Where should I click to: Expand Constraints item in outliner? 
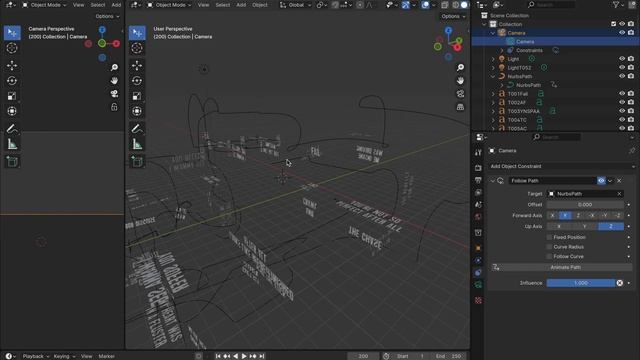(x=502, y=50)
